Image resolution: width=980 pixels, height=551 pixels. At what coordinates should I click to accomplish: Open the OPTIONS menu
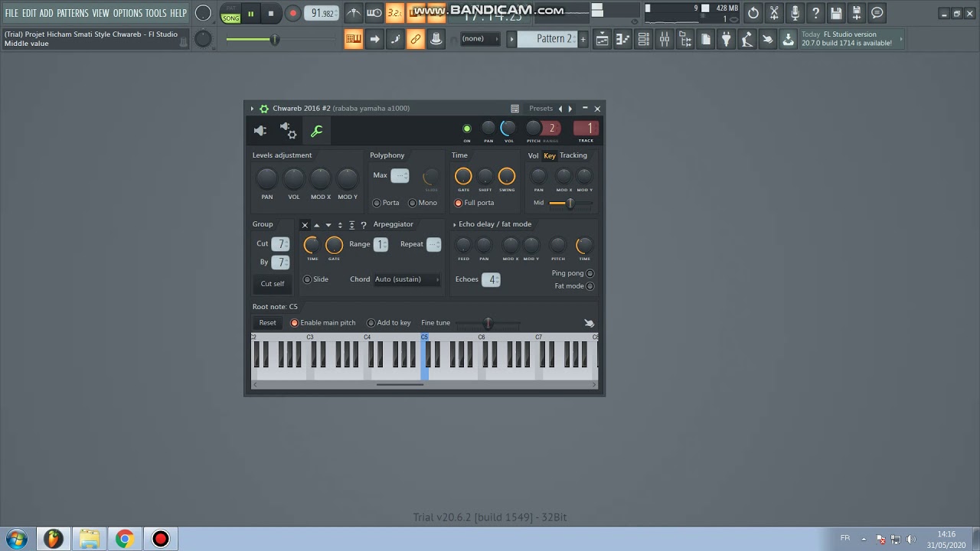pos(128,13)
